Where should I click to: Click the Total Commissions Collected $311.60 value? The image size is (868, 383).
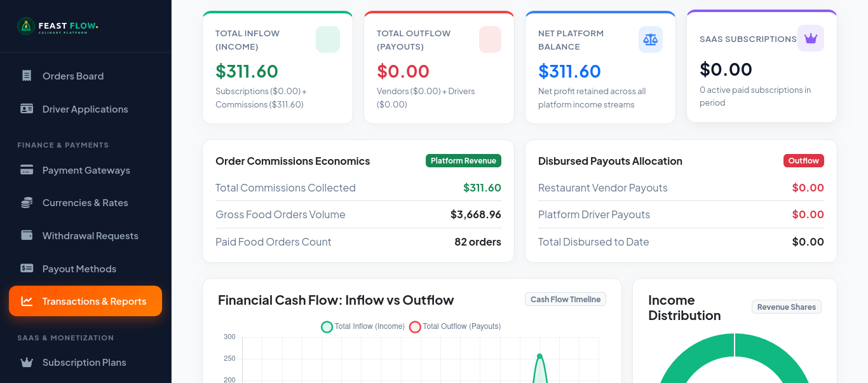482,188
